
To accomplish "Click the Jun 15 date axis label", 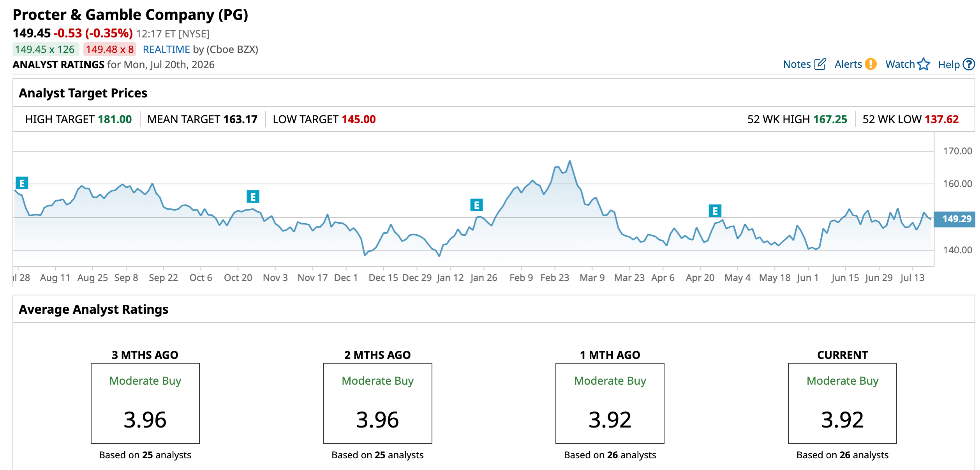I will (x=845, y=278).
